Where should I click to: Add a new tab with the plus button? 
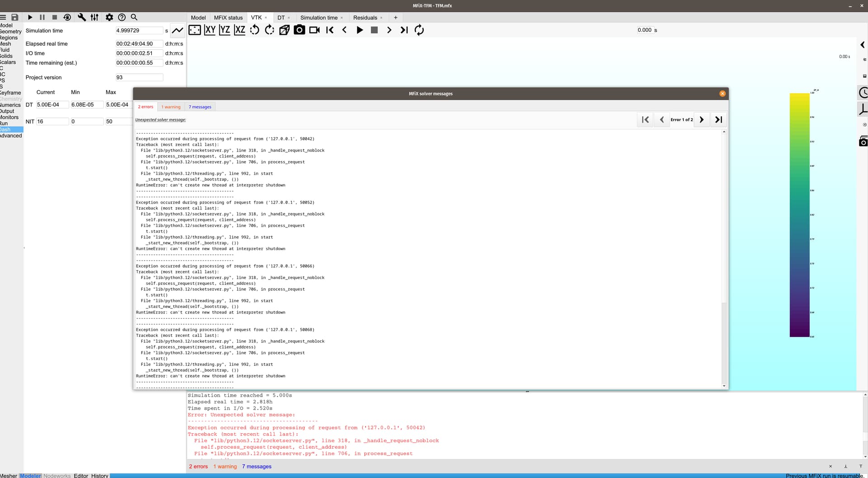(x=396, y=18)
